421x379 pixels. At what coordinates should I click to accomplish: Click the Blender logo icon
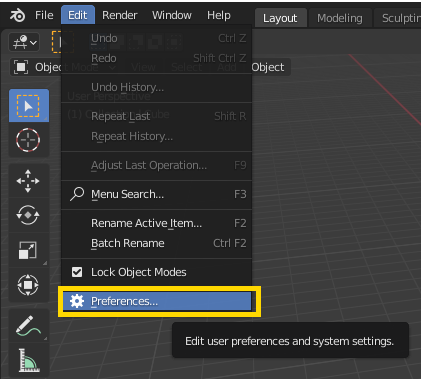pos(17,15)
